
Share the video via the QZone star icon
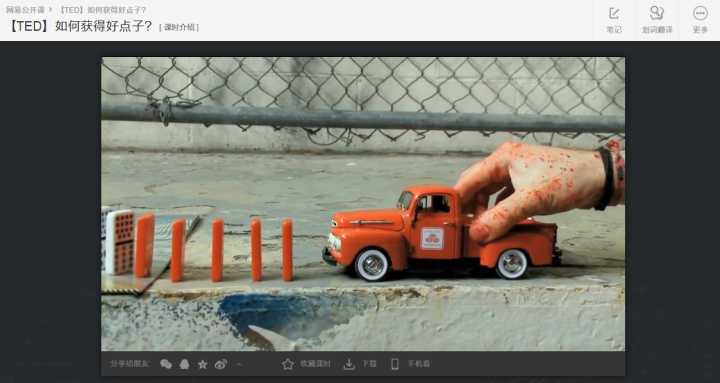coord(202,365)
